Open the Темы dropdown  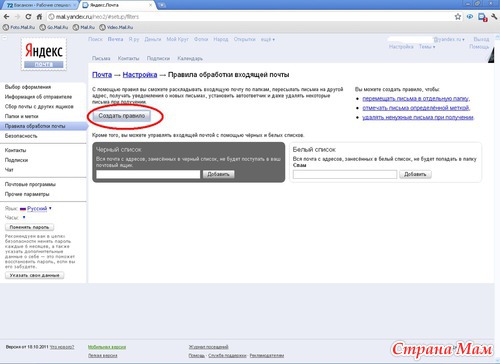coord(427,47)
